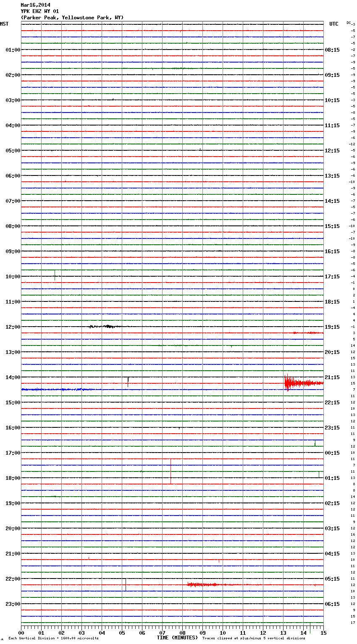Click the green spike just above the 10:00 trace
This screenshot has height=644, width=357.
pyautogui.click(x=55, y=275)
